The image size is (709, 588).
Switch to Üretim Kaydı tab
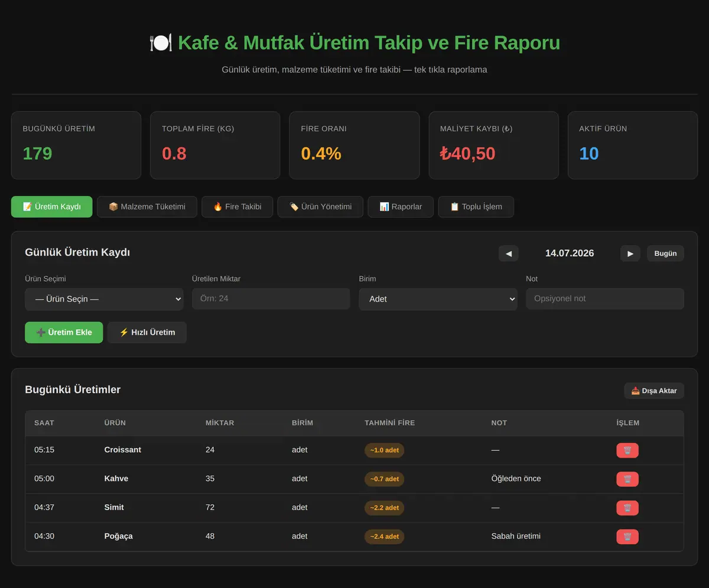click(52, 207)
